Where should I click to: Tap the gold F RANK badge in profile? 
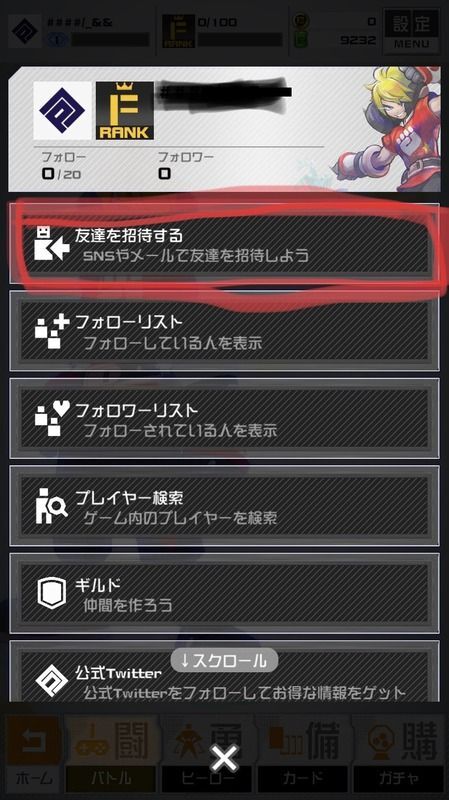pyautogui.click(x=124, y=111)
